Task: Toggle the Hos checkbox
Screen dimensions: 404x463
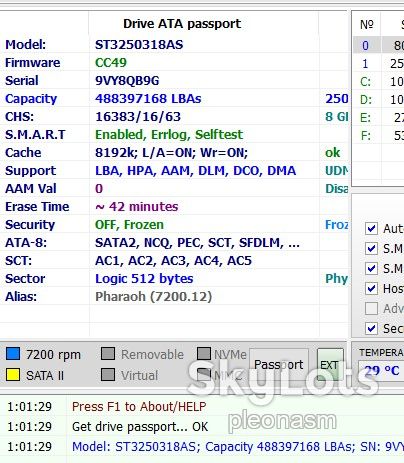Action: [371, 288]
